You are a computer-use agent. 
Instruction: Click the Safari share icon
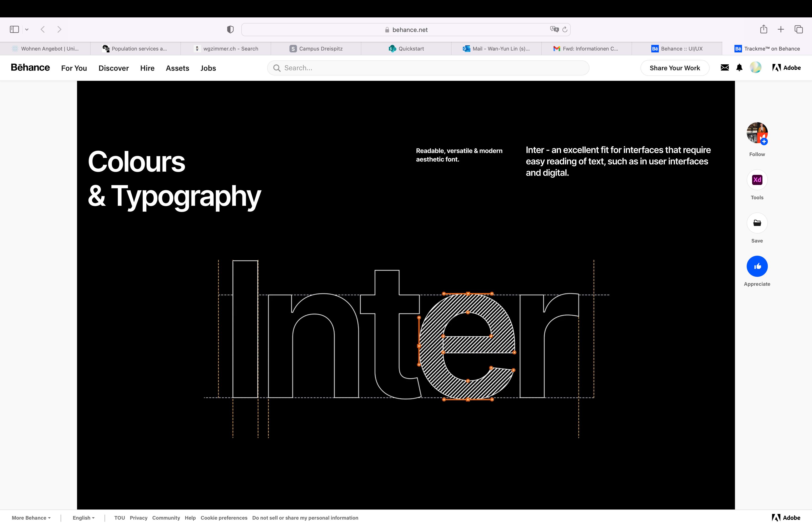(x=763, y=29)
